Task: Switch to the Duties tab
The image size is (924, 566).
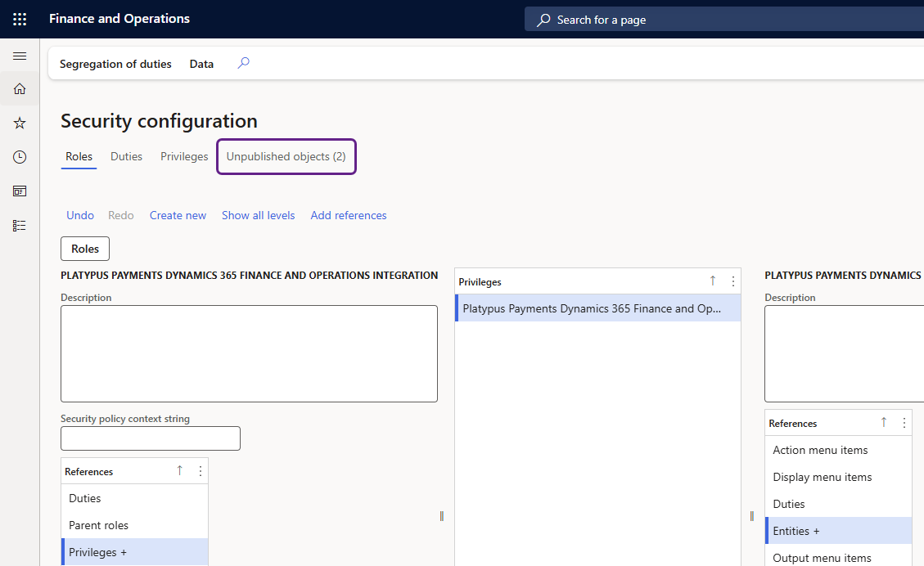Action: click(x=126, y=156)
